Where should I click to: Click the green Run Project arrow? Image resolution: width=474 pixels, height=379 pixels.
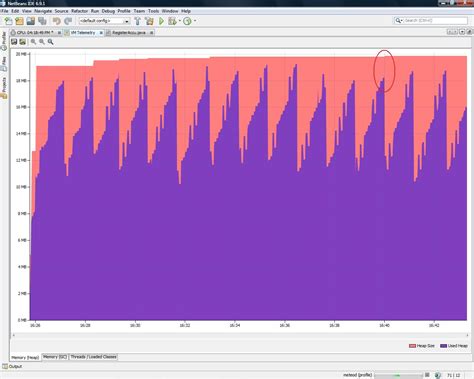coord(161,21)
